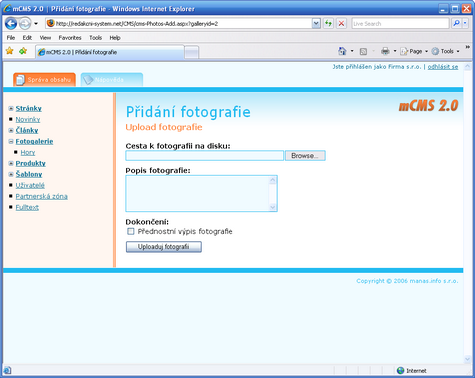Open the Print dropdown arrow

395,51
